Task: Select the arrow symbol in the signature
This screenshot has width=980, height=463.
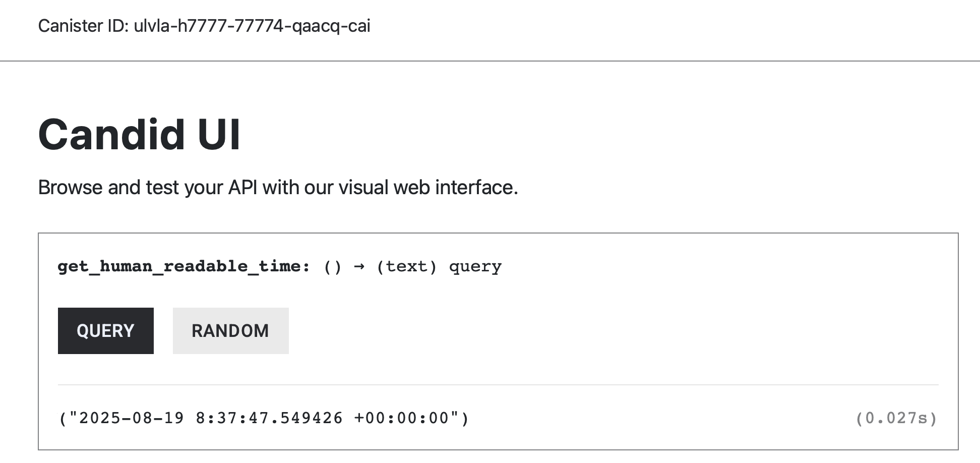Action: click(360, 266)
